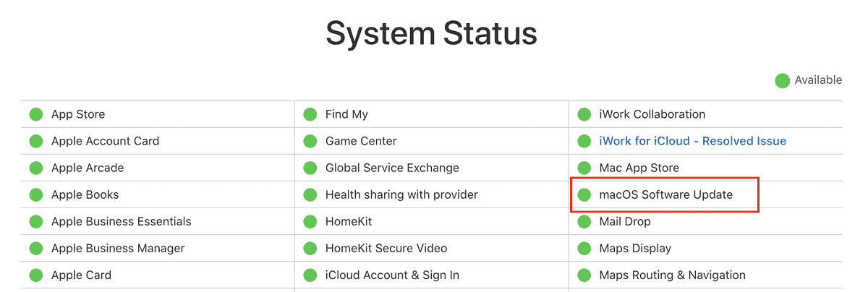Click the green dot for Mail Drop
Viewport: 868px width, 292px height.
(584, 221)
